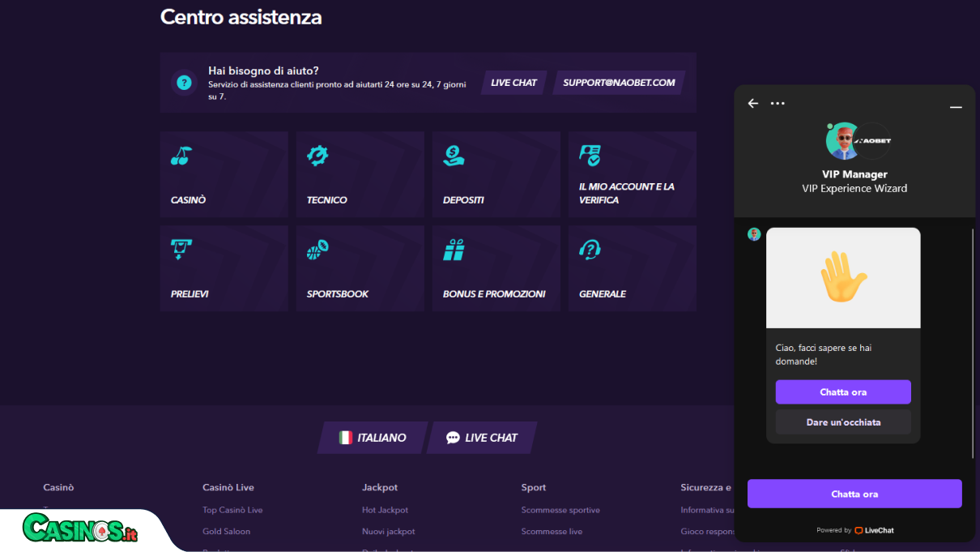Click the Naobet logo in the chat header
The image size is (980, 552).
[873, 141]
